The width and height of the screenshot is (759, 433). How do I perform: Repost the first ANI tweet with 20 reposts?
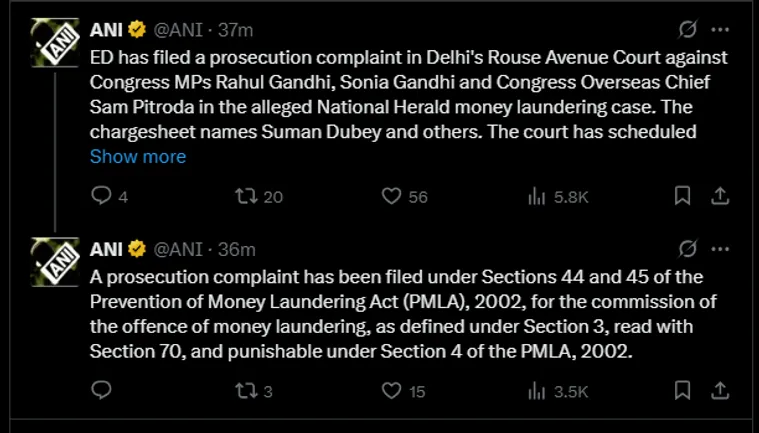click(244, 196)
